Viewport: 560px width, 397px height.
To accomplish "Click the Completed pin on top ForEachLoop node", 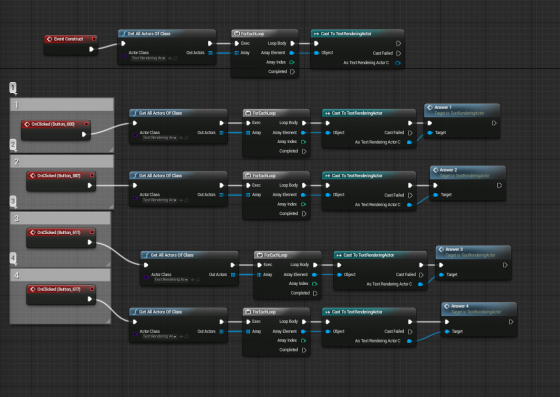I will coord(292,72).
